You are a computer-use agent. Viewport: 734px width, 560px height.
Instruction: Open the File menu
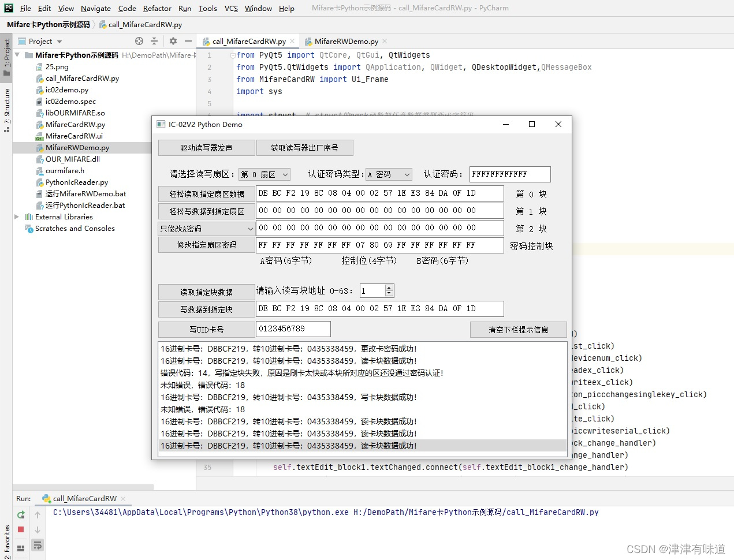click(x=25, y=8)
